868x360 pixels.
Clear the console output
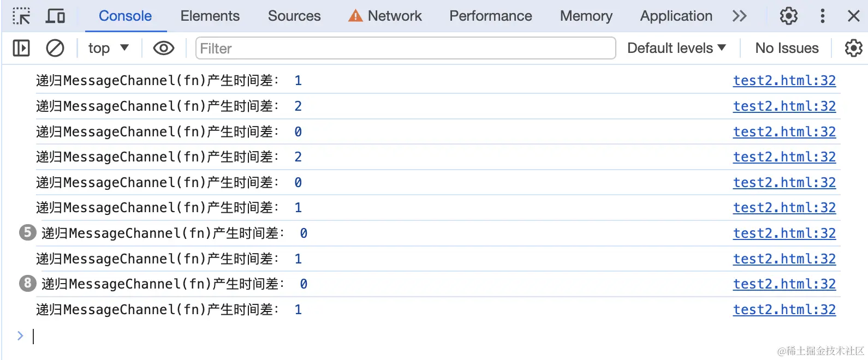pos(55,48)
